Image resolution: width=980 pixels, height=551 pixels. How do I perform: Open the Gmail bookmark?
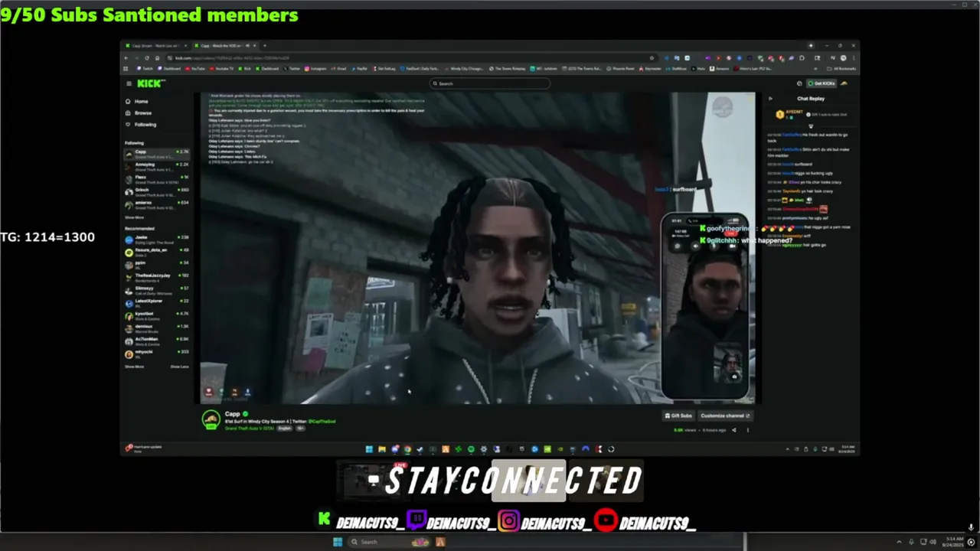[338, 68]
